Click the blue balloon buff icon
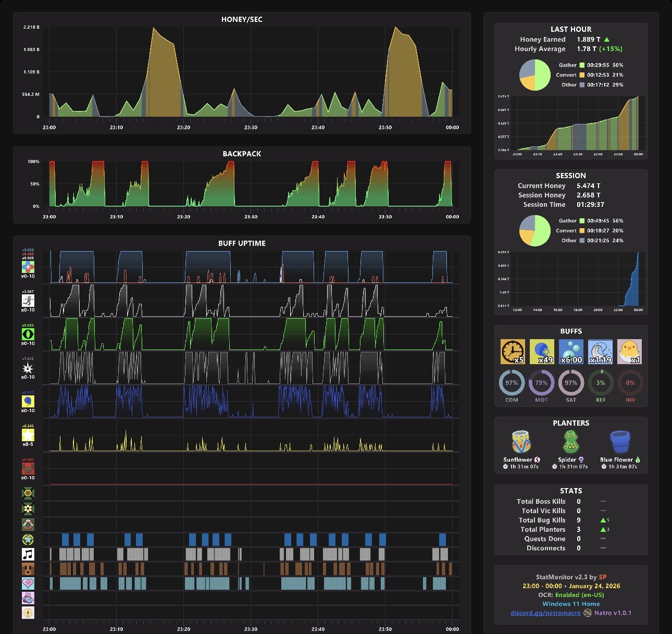Screen dimensions: 672x634 coord(28,402)
